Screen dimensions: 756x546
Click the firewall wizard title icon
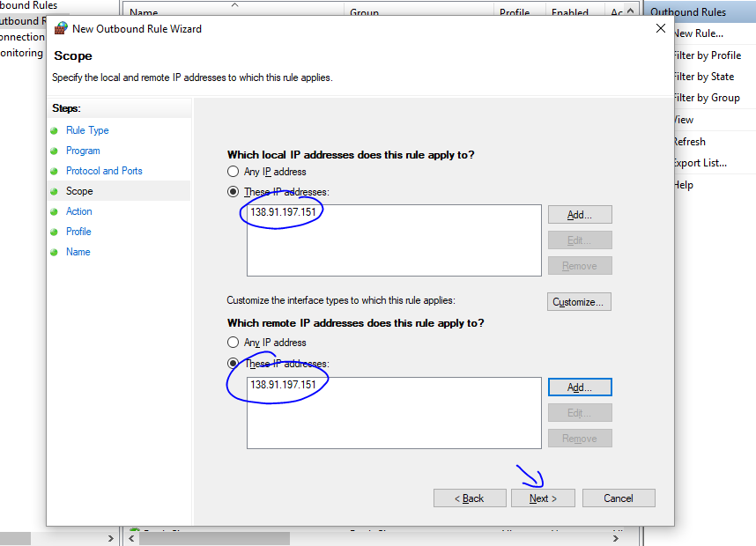[61, 28]
